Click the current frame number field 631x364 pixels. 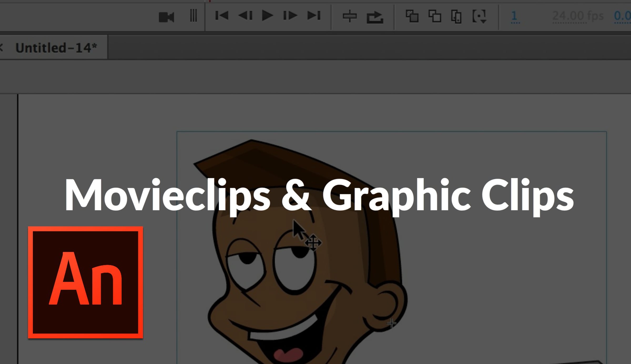coord(515,16)
